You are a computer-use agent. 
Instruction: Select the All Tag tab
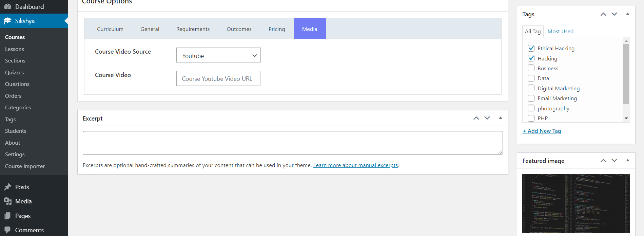click(x=533, y=31)
